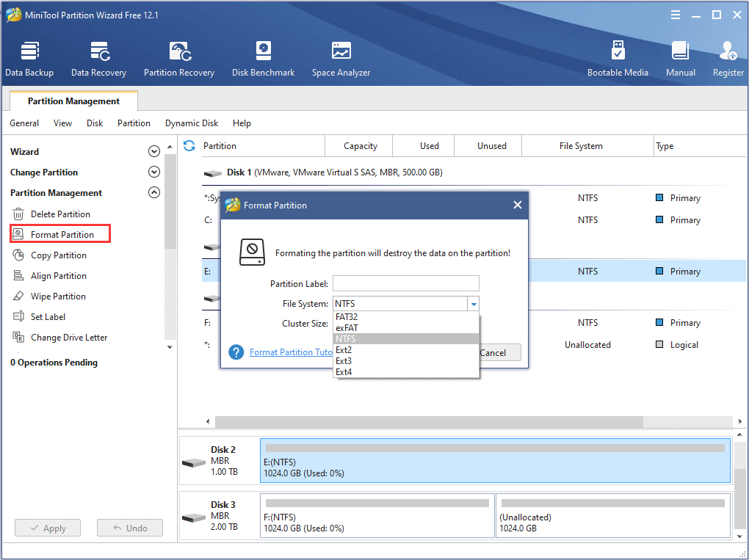This screenshot has width=749, height=560.
Task: Select the Disk 3 drive icon in the disk map
Action: point(193,517)
